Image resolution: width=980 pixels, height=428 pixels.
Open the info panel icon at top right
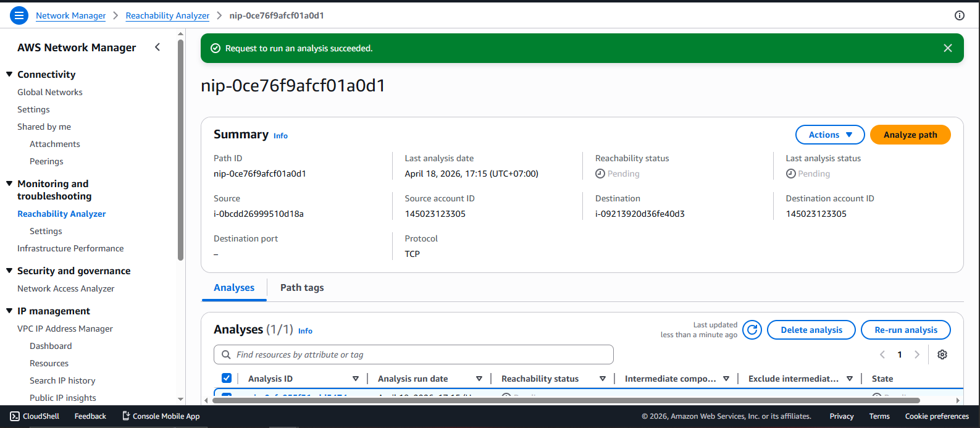(x=960, y=15)
